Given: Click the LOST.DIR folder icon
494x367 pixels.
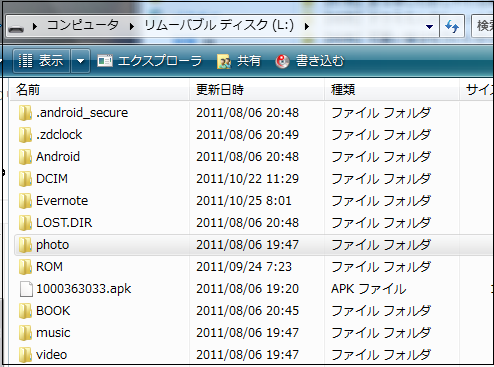Looking at the screenshot, I should pos(26,223).
